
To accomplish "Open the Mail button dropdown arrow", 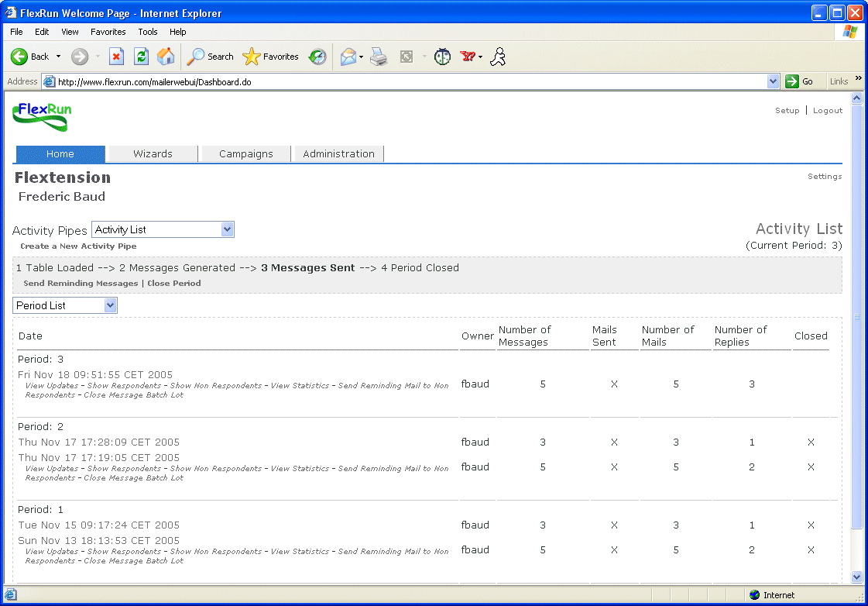I will point(361,57).
